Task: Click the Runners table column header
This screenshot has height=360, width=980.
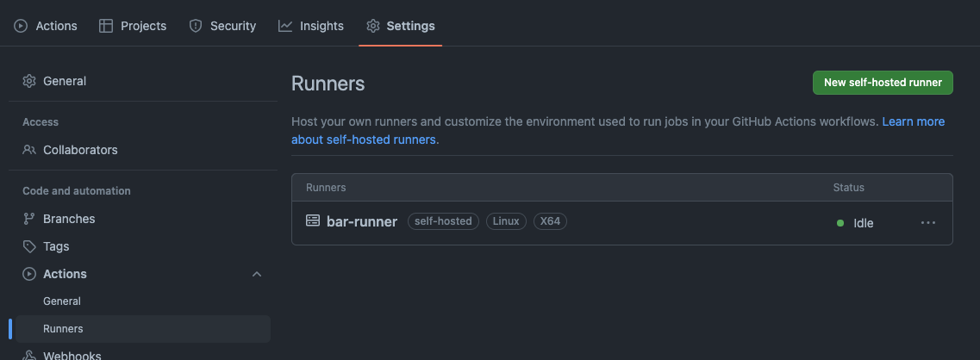Action: coord(326,188)
